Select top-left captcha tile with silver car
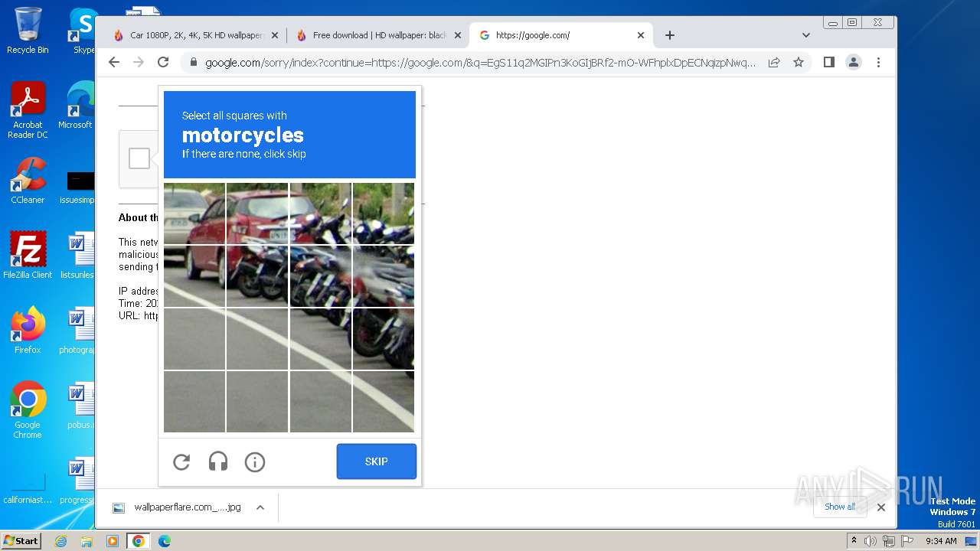 tap(194, 214)
